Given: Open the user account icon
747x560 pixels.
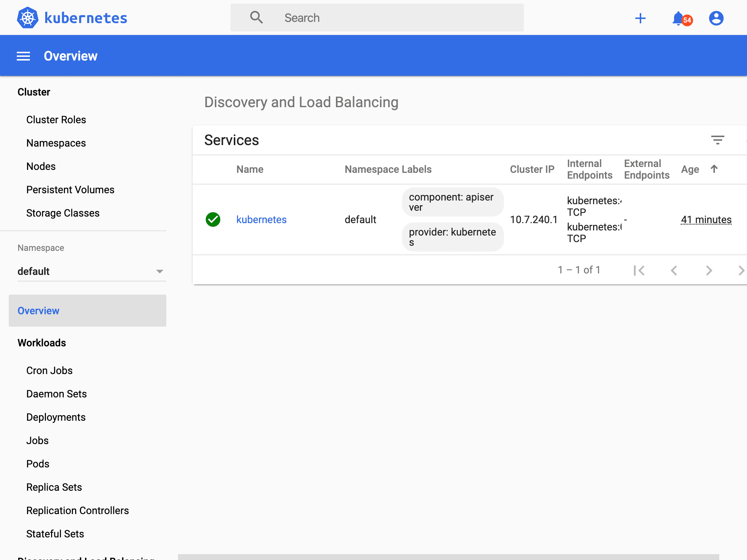Looking at the screenshot, I should (x=716, y=18).
